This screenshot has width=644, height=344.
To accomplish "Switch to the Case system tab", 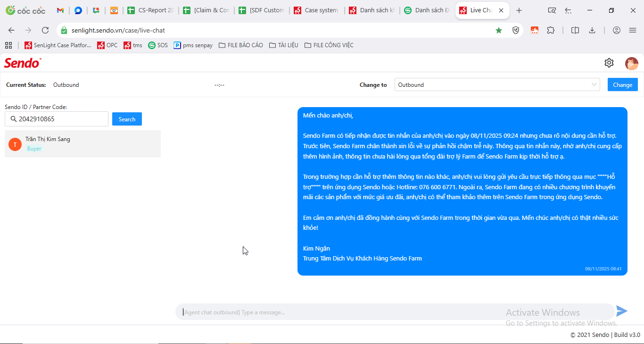I will 317,10.
